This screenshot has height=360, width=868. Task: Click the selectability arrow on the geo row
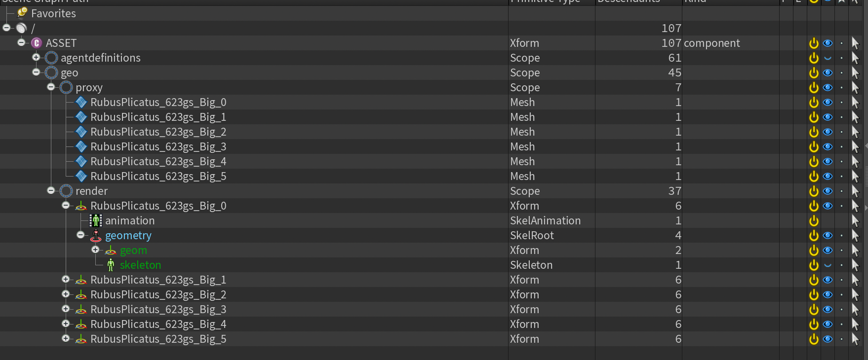(855, 72)
